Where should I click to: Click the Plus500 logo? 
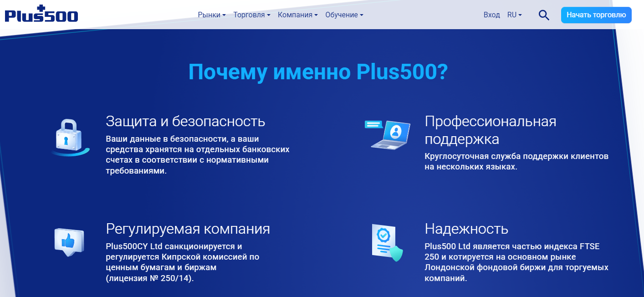click(x=40, y=15)
